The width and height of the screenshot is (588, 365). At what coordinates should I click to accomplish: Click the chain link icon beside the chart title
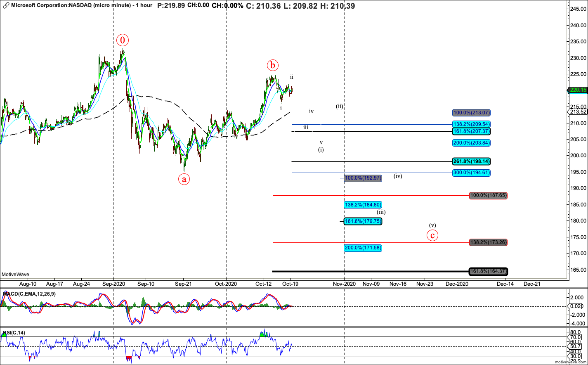point(6,6)
